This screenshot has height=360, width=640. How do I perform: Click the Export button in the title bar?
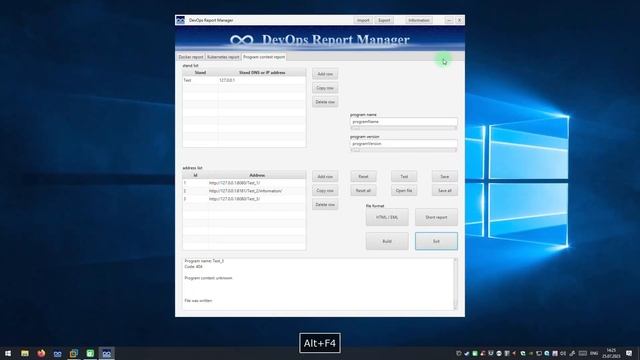click(384, 20)
